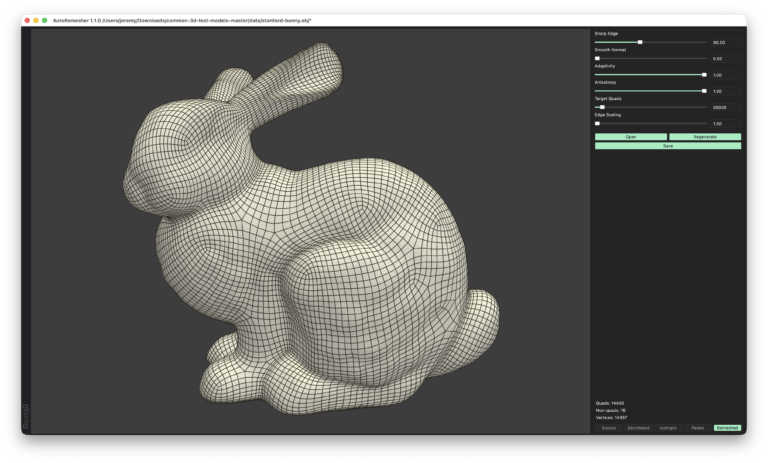This screenshot has width=768, height=463.
Task: Edit the Edge Scaling value field
Action: tap(725, 123)
